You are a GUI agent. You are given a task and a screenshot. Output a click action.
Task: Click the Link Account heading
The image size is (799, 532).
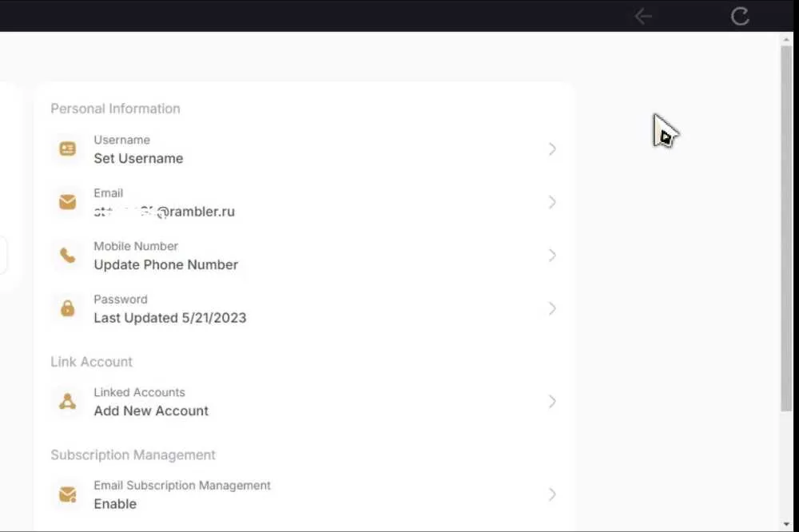pos(91,362)
